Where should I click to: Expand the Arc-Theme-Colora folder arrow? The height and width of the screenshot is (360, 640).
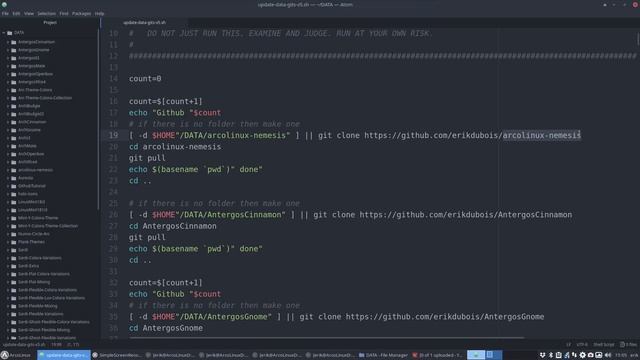click(8, 90)
